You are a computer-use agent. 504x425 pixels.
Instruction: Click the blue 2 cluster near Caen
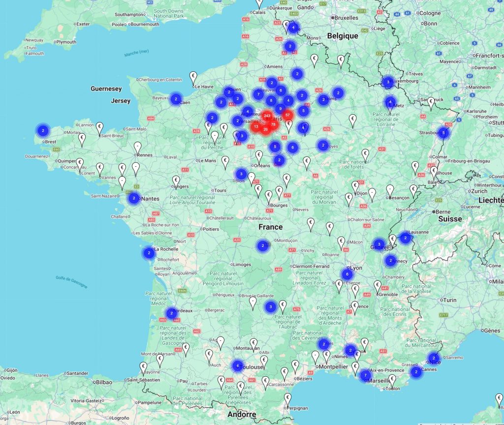click(x=176, y=99)
